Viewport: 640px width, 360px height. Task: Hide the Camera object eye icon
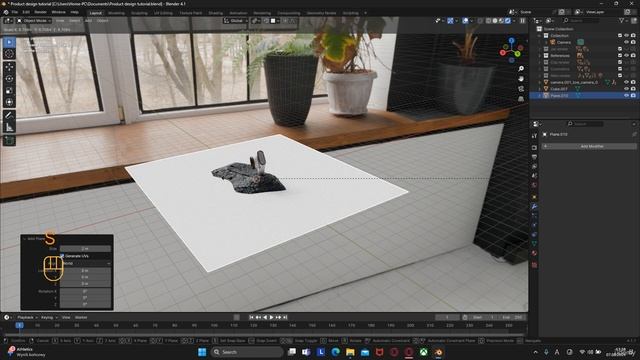tap(627, 42)
